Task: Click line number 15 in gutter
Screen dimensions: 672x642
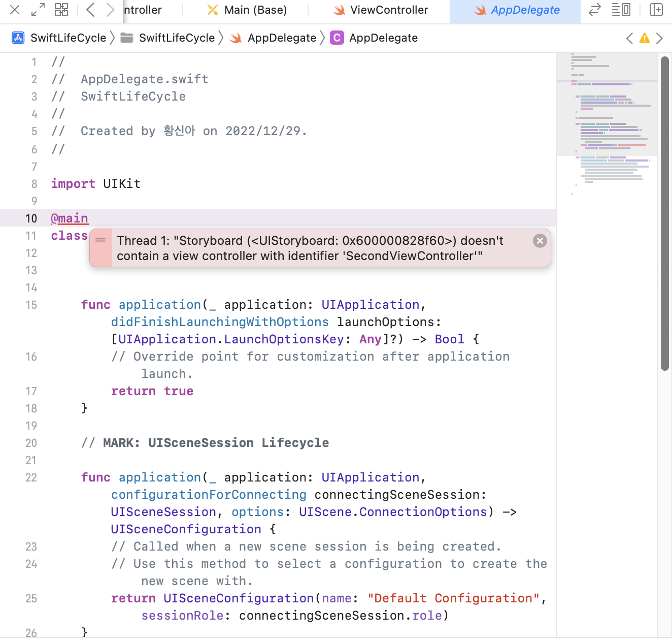Action: pyautogui.click(x=31, y=305)
